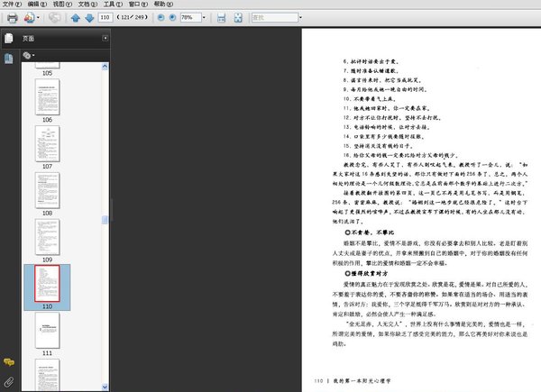Image resolution: width=541 pixels, height=392 pixels.
Task: Click the Find search box in toolbar
Action: point(275,17)
